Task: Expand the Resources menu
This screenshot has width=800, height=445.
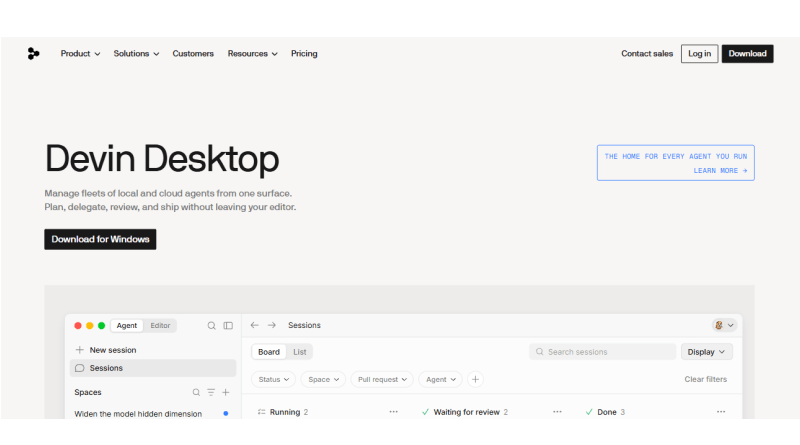Action: tap(253, 54)
